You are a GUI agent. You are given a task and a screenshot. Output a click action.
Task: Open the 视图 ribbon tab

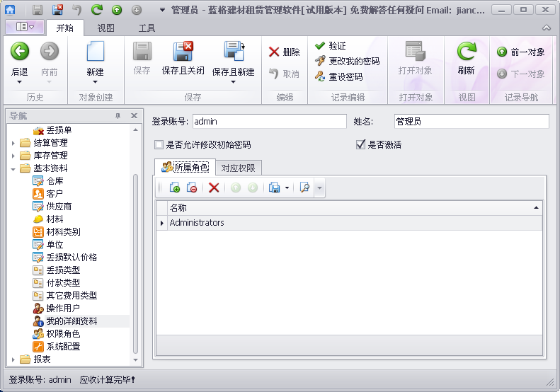tap(105, 28)
